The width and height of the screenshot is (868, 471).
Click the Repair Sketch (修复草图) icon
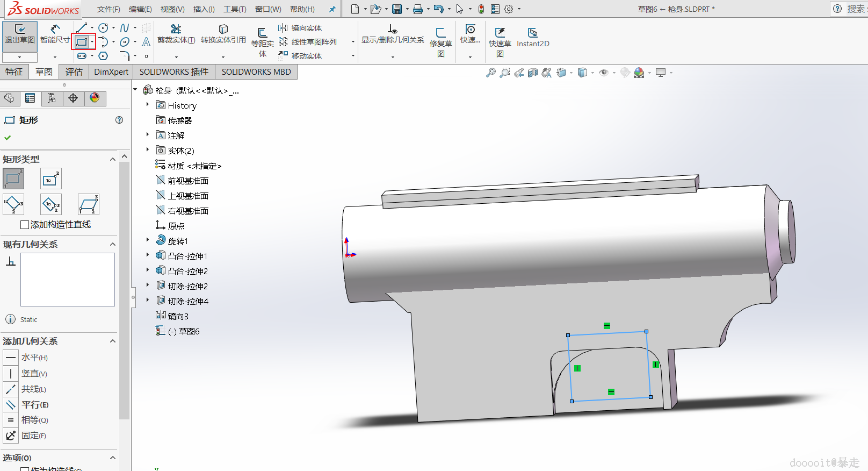point(440,33)
